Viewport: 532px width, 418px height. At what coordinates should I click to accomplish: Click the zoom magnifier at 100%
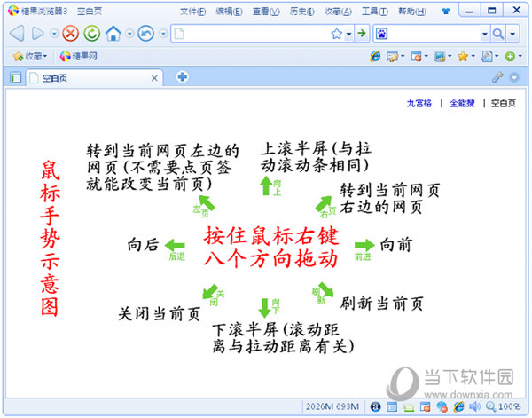pos(491,406)
